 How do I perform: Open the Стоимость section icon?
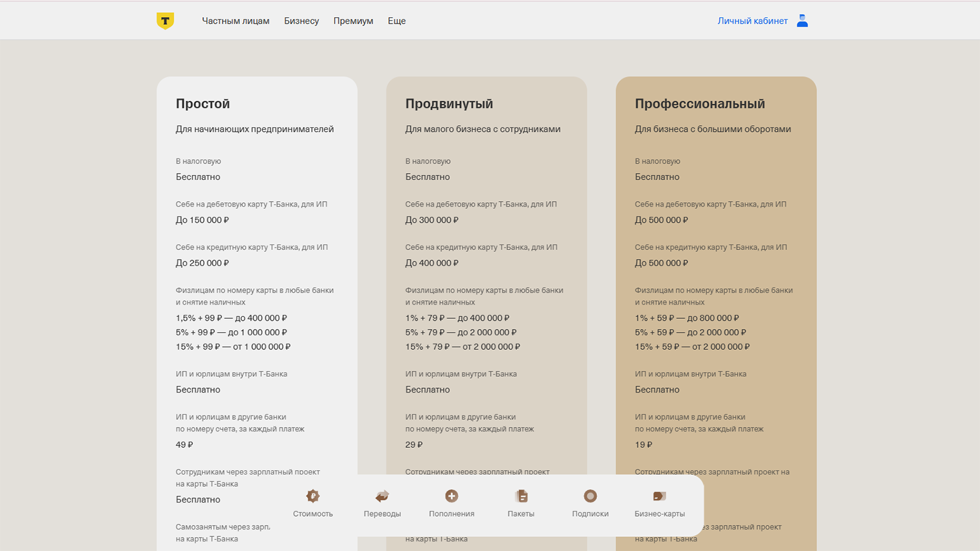pyautogui.click(x=312, y=496)
